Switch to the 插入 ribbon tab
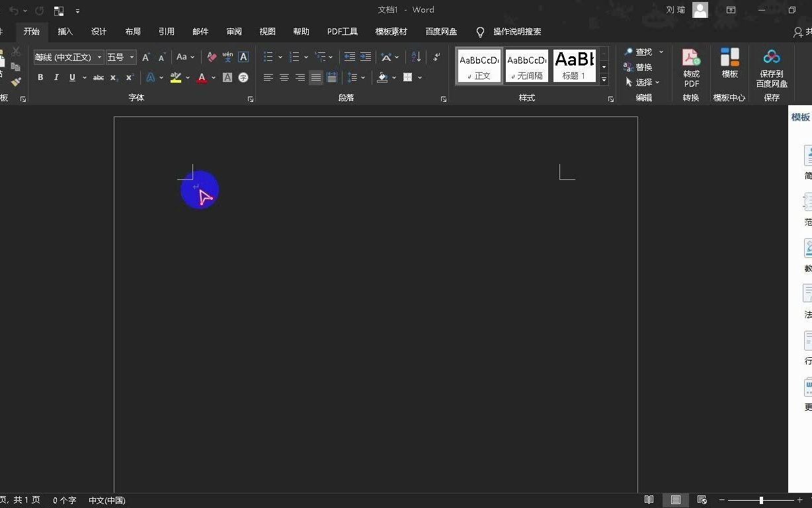Screen dimensions: 812x508 coord(65,31)
